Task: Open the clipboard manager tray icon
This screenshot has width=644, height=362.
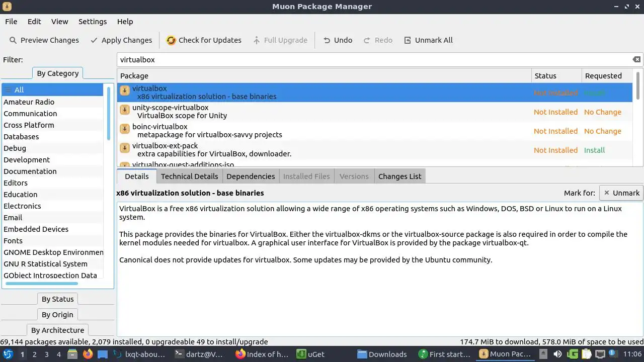Action: (x=586, y=354)
